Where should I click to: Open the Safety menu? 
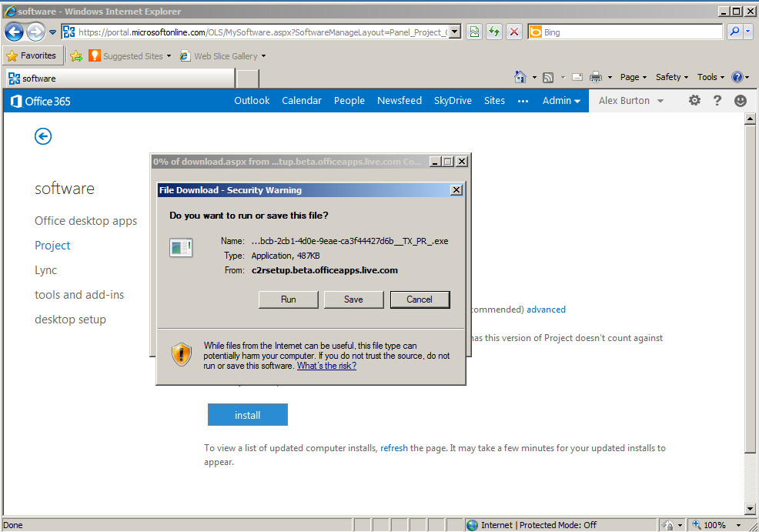point(672,77)
